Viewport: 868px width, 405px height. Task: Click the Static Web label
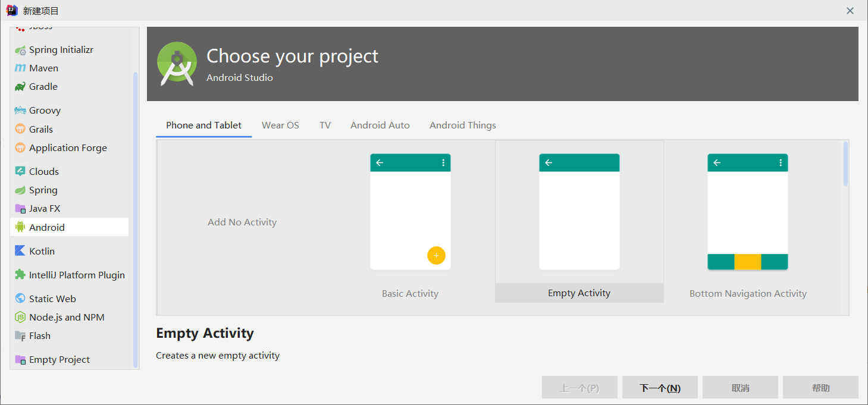[x=52, y=299]
